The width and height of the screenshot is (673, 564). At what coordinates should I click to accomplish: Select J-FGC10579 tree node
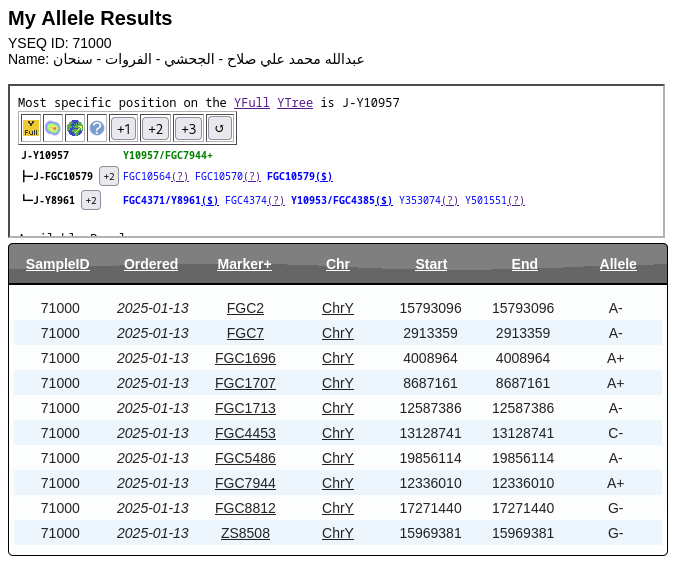tap(63, 176)
